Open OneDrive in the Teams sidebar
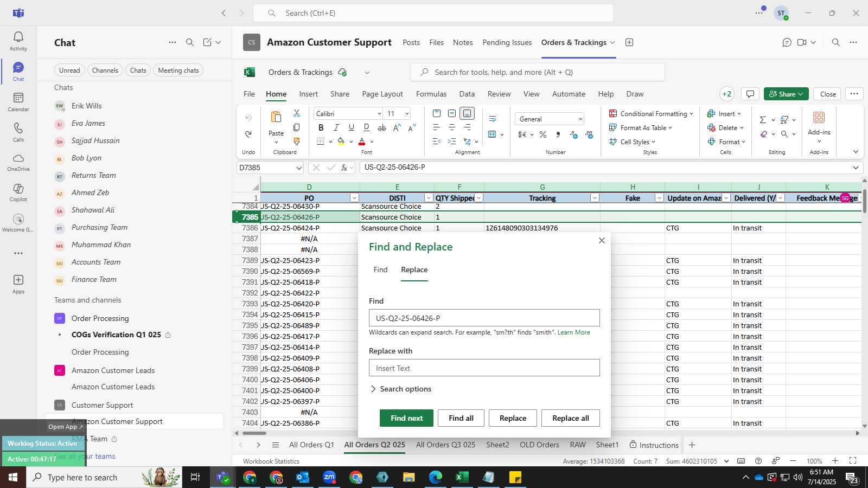The image size is (868, 488). 18,162
